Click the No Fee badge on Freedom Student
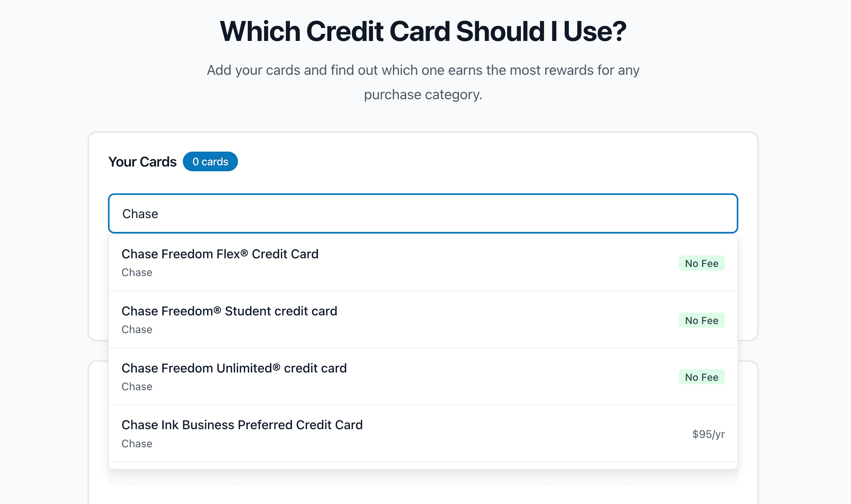This screenshot has height=504, width=851. pos(701,320)
